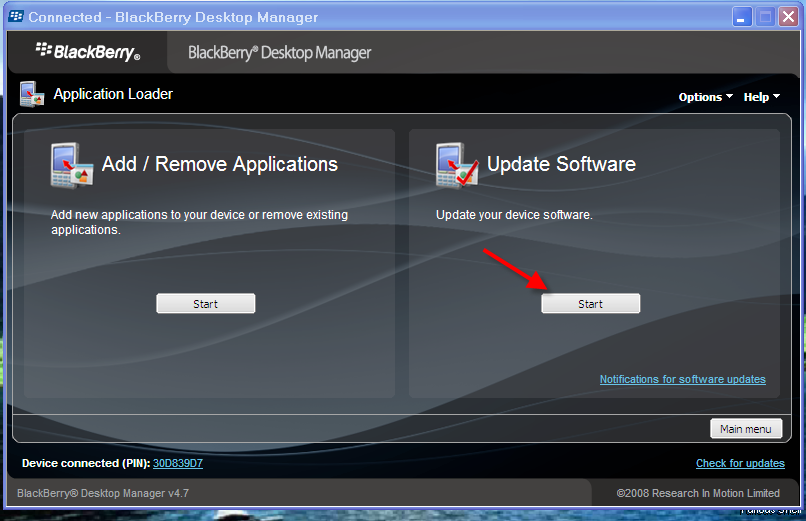The height and width of the screenshot is (521, 806).
Task: Start Add / Remove Applications
Action: (206, 304)
